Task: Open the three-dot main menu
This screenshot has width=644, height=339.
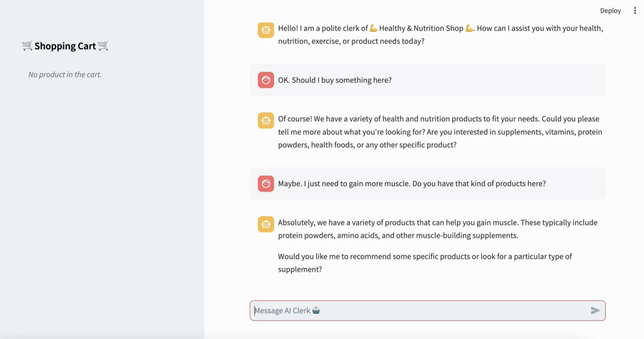Action: pos(635,11)
